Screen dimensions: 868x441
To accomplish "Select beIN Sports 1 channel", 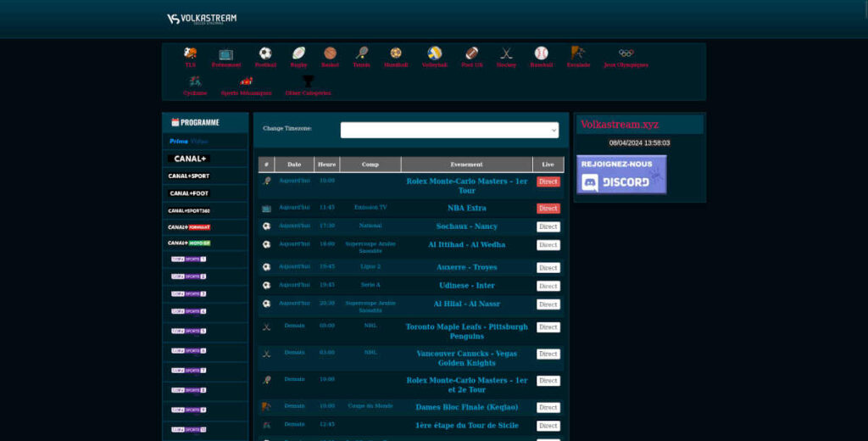I will tap(189, 260).
